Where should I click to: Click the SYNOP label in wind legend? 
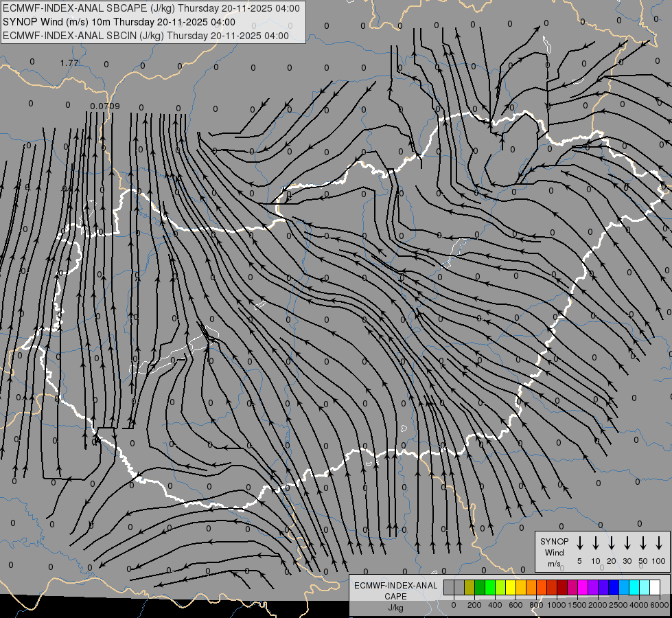[554, 541]
